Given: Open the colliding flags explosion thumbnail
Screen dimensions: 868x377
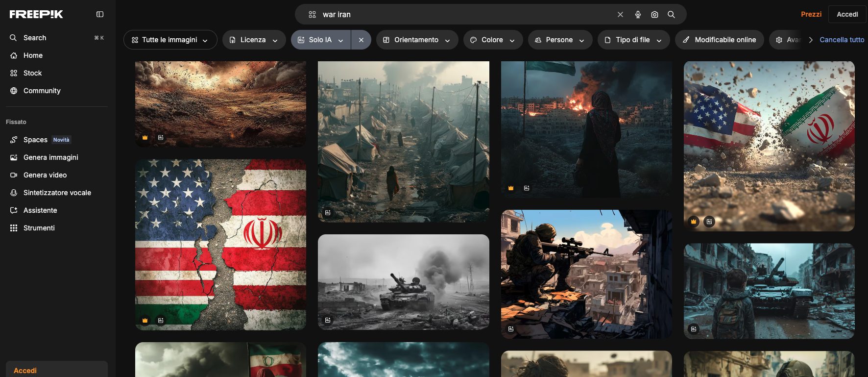Looking at the screenshot, I should coord(769,146).
